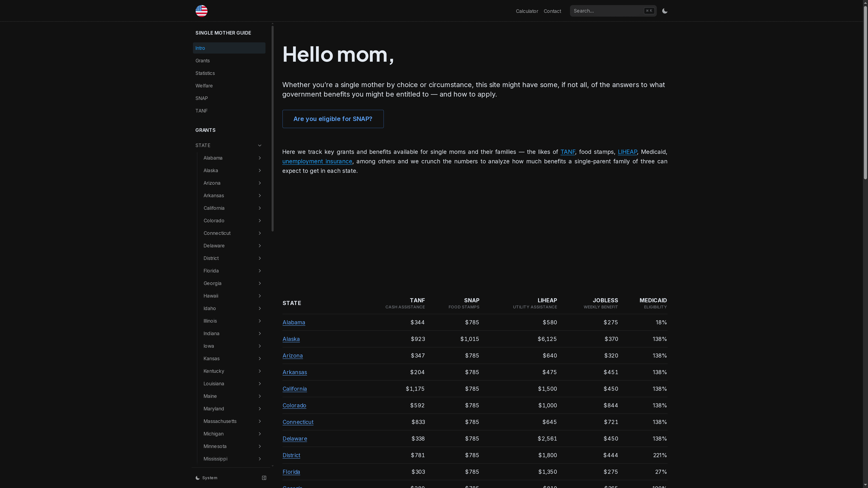The height and width of the screenshot is (488, 868).
Task: Open the Contact page
Action: pos(552,11)
